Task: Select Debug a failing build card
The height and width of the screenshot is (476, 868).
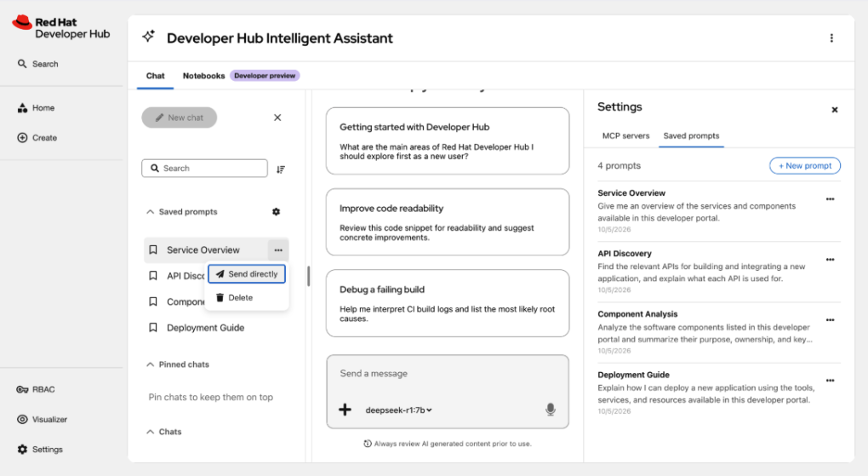Action: pyautogui.click(x=448, y=303)
